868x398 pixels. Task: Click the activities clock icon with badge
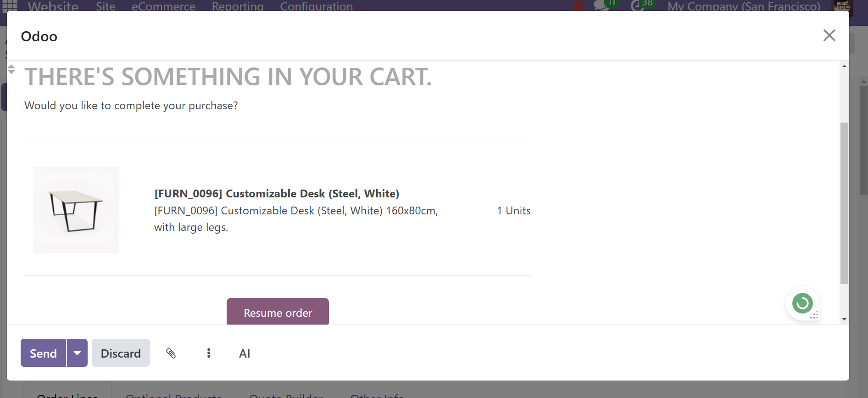point(640,5)
